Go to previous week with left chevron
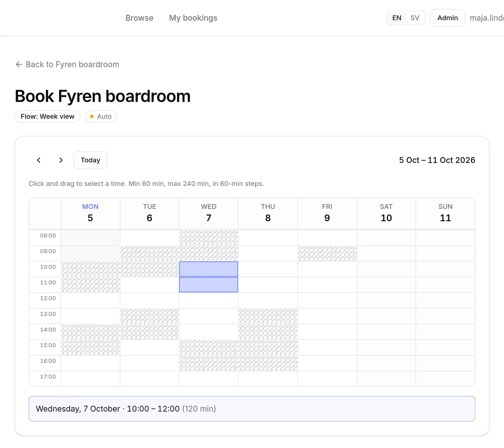The image size is (504, 448). point(39,160)
